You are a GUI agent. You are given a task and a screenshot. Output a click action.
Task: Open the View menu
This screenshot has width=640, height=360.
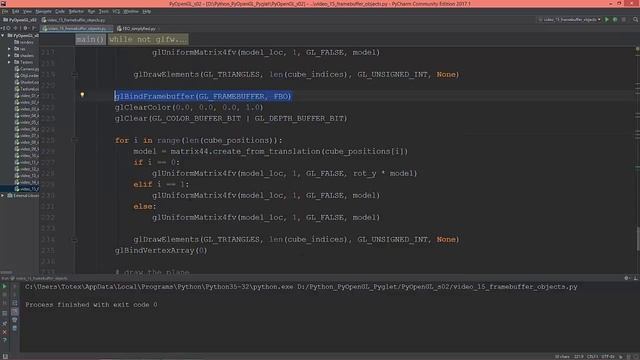click(27, 11)
